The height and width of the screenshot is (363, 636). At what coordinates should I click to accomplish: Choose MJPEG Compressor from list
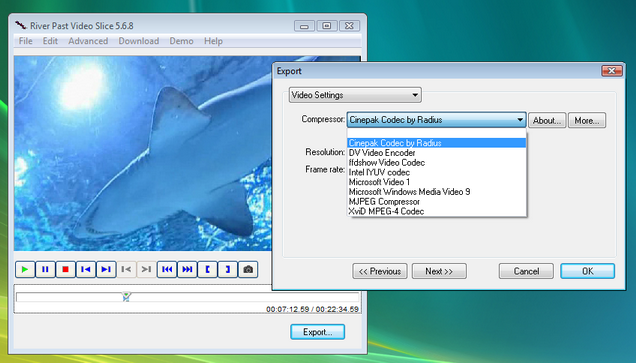click(x=437, y=202)
